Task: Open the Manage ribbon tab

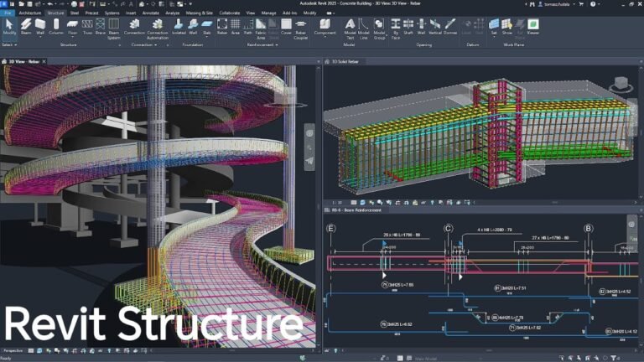Action: point(268,13)
